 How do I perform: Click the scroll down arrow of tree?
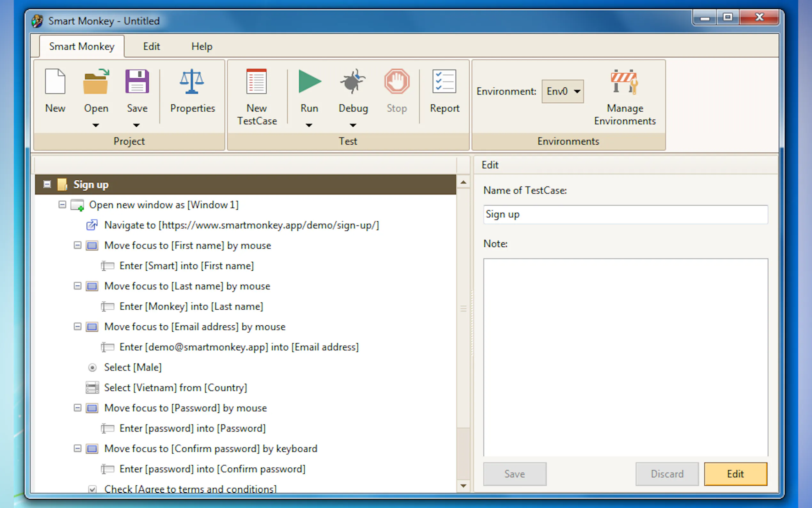[x=463, y=486]
